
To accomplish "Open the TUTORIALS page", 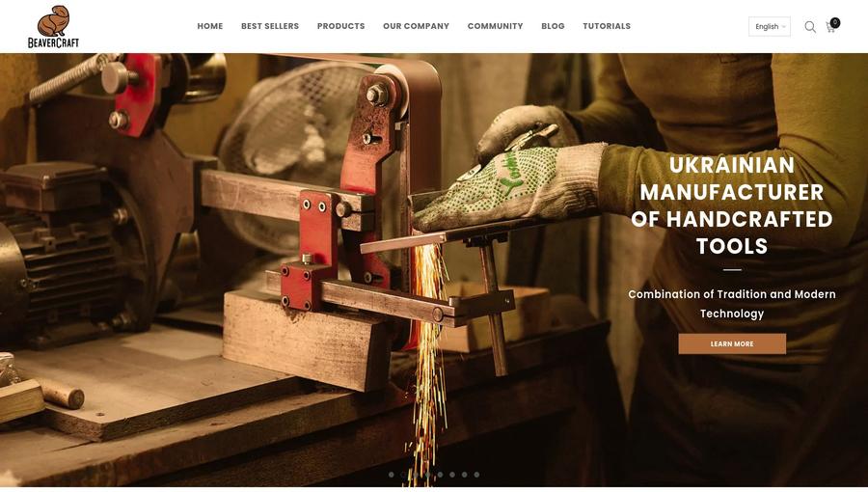I will click(x=607, y=26).
